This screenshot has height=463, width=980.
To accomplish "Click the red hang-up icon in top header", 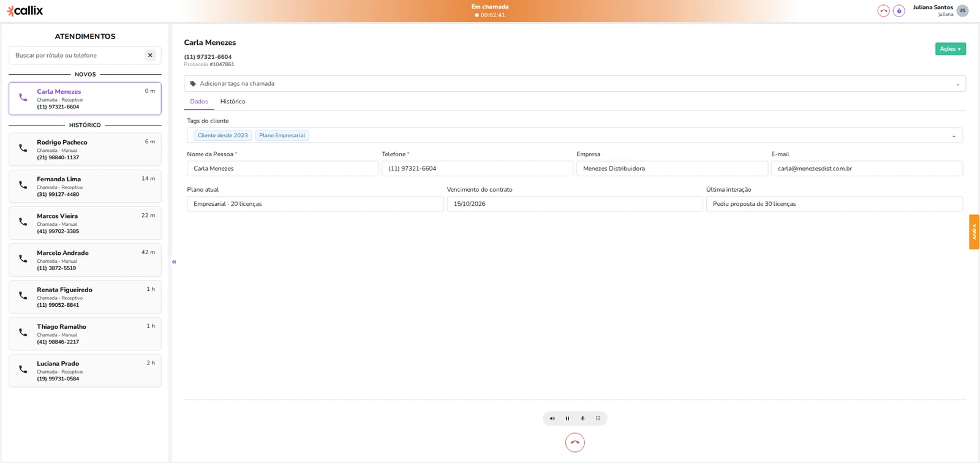I will [883, 11].
